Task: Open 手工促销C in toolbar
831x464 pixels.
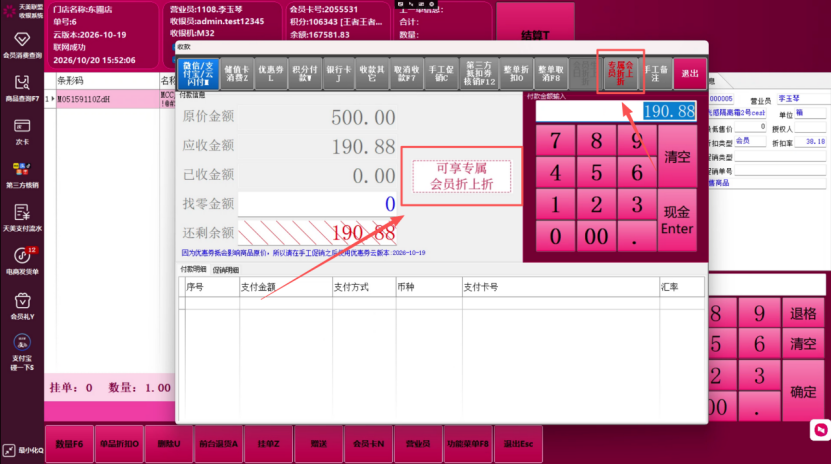Action: (441, 74)
